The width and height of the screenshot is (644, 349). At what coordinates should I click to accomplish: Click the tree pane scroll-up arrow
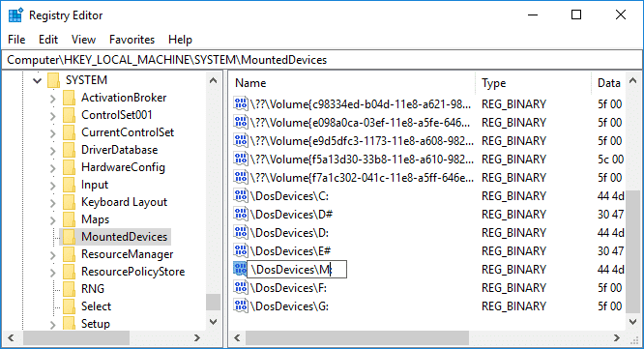(x=213, y=80)
